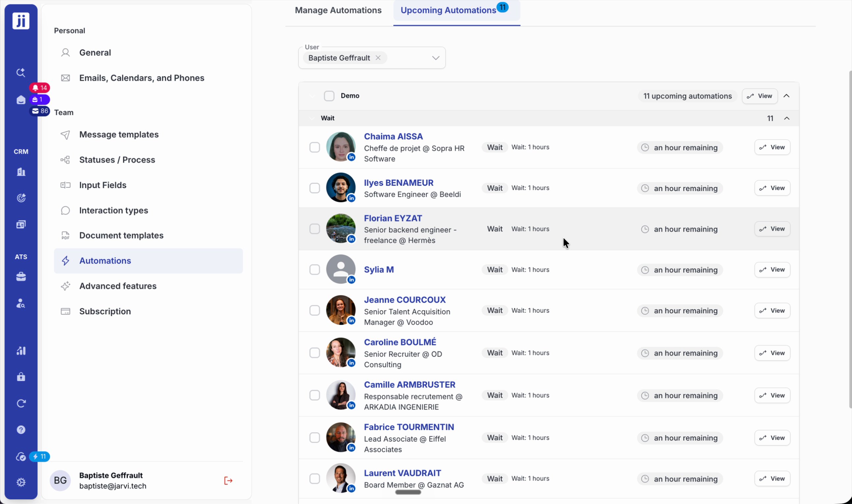The height and width of the screenshot is (504, 852).
Task: Collapse the Demo automations group chevron
Action: pyautogui.click(x=786, y=96)
